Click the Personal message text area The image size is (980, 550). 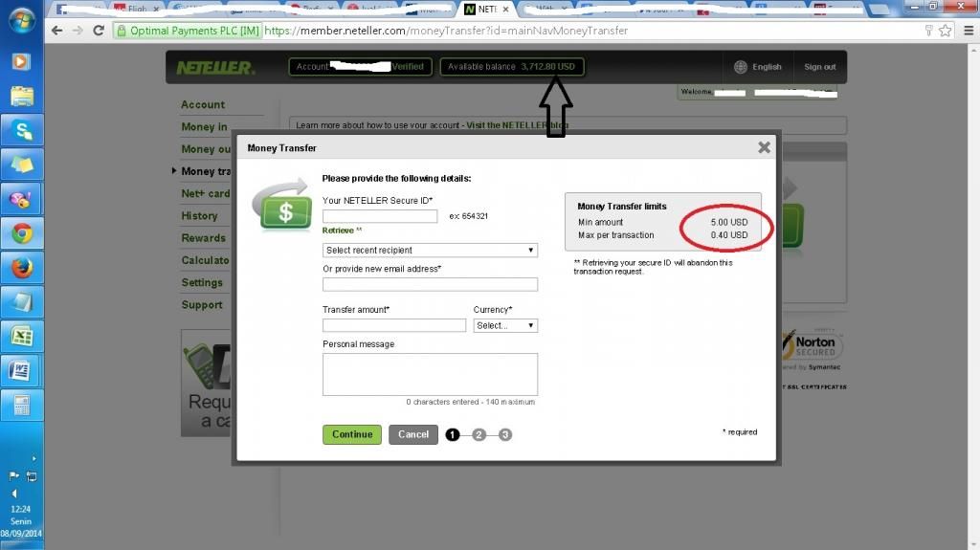(430, 374)
